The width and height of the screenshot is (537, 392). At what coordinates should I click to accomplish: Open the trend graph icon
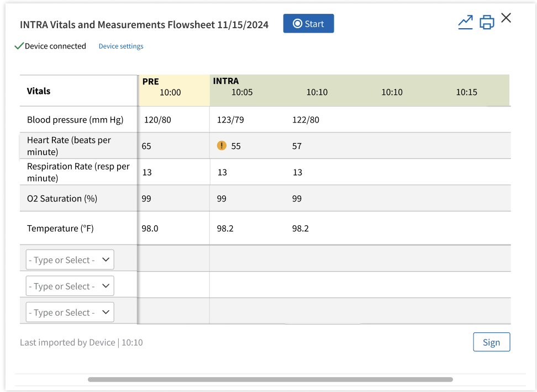point(465,23)
